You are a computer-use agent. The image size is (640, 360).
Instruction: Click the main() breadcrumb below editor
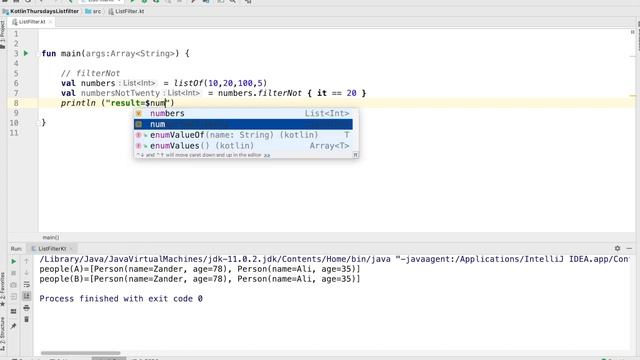point(51,237)
